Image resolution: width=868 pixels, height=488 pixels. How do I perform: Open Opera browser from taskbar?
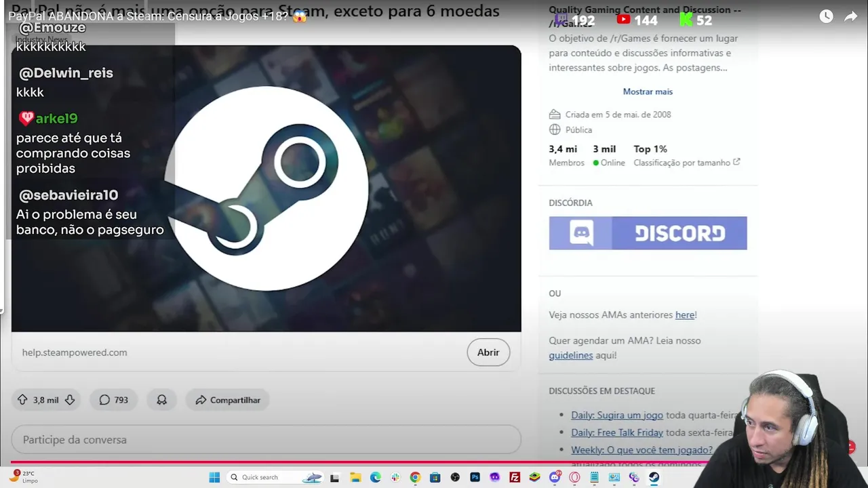pyautogui.click(x=574, y=477)
